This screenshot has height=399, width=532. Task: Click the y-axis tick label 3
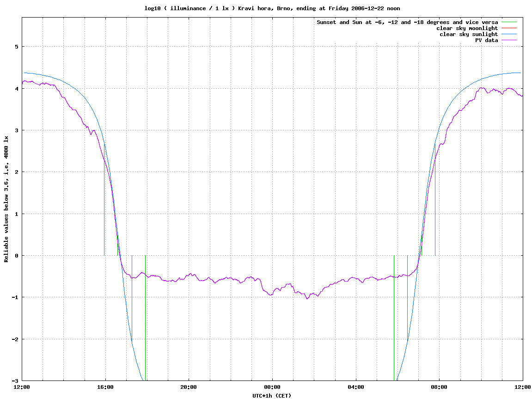pyautogui.click(x=16, y=130)
